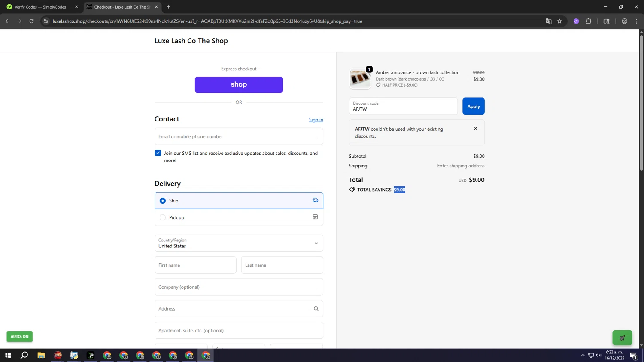This screenshot has width=644, height=362.
Task: Click the Total savings tag icon
Action: pyautogui.click(x=352, y=190)
